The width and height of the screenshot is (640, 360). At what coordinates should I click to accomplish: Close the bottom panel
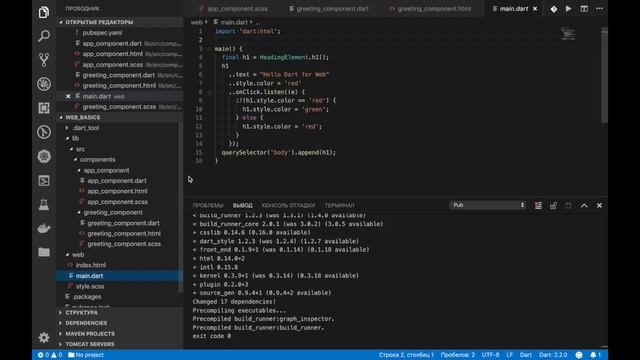(599, 205)
